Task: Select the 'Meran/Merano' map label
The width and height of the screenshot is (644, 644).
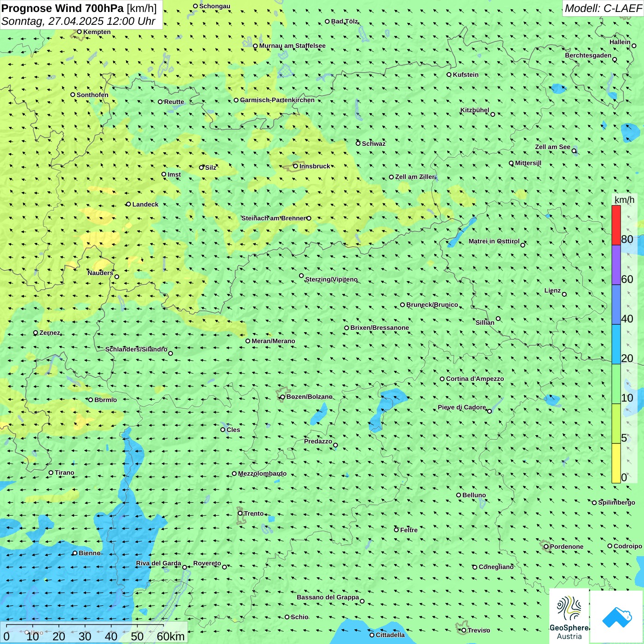Action: 273,341
